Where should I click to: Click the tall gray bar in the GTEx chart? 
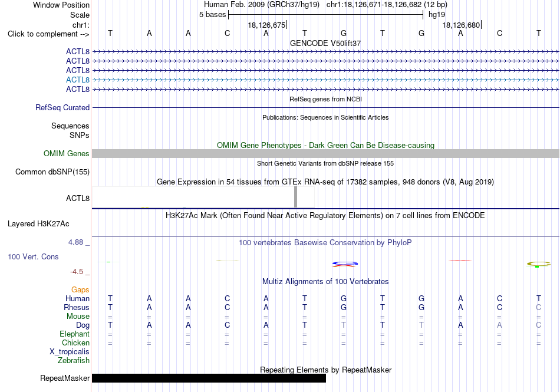point(295,197)
